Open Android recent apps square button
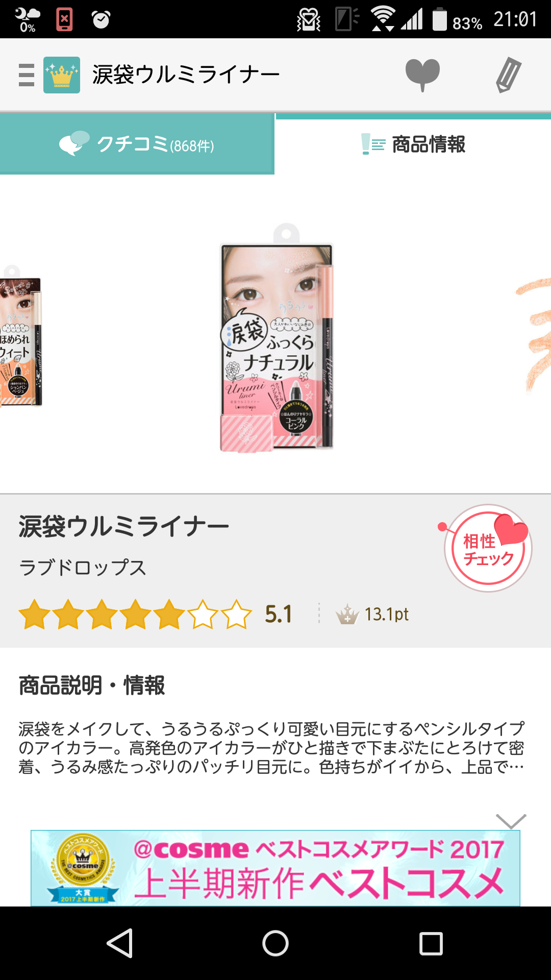The width and height of the screenshot is (551, 980). point(431,943)
